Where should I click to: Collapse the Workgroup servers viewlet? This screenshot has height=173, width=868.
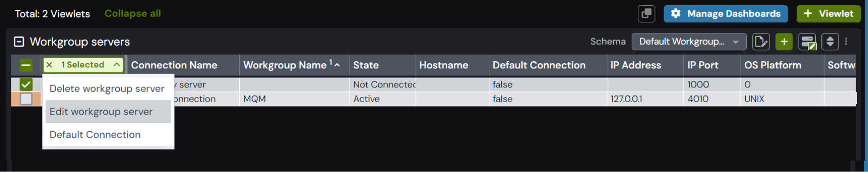click(x=19, y=42)
